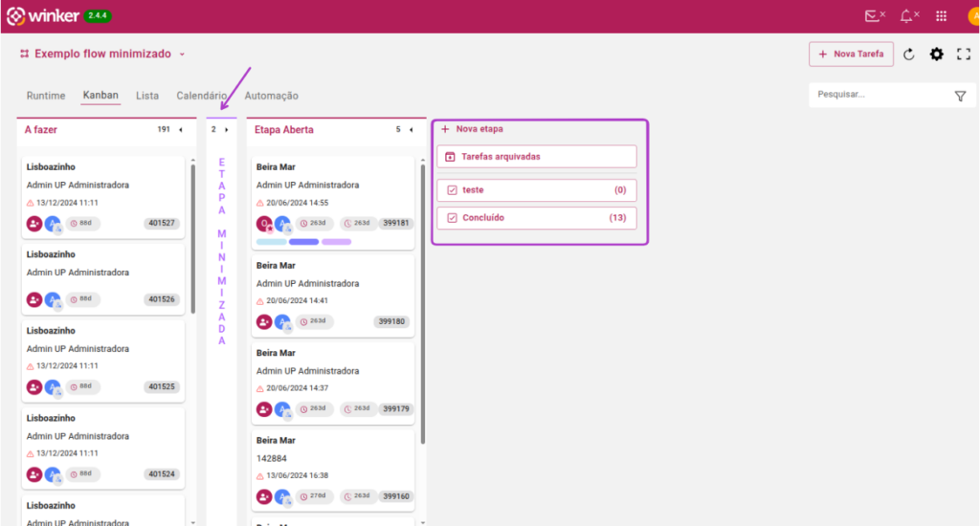The width and height of the screenshot is (980, 526).
Task: Click the Etapa Aberta column scrollbar
Action: tap(422, 303)
